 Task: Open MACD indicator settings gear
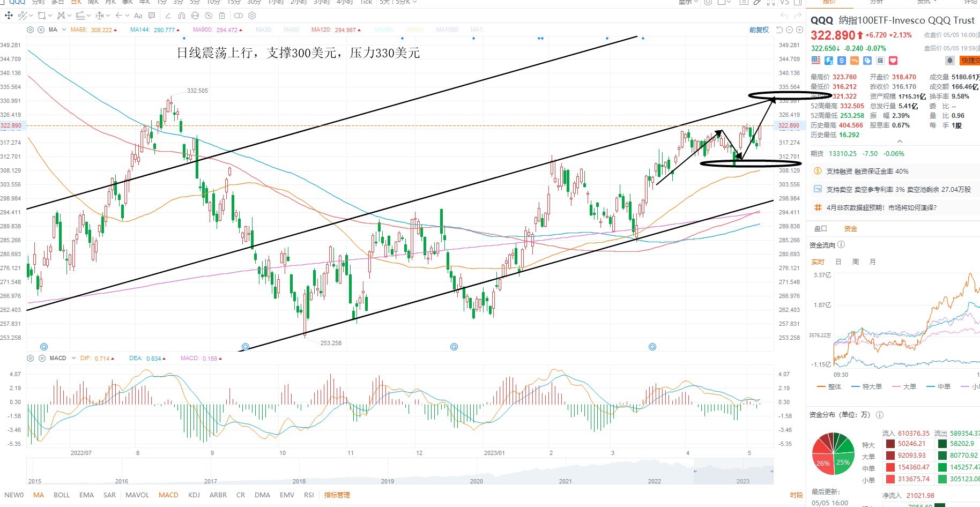(x=30, y=358)
